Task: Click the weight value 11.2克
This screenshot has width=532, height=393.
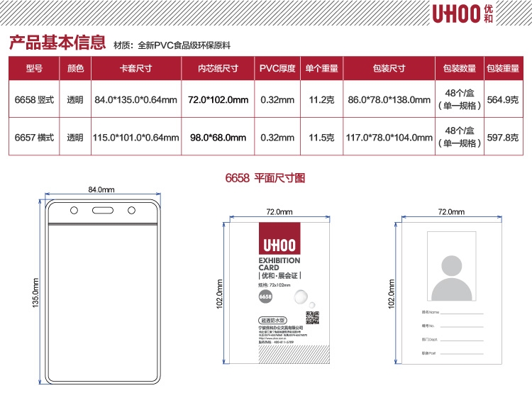Action: tap(321, 100)
